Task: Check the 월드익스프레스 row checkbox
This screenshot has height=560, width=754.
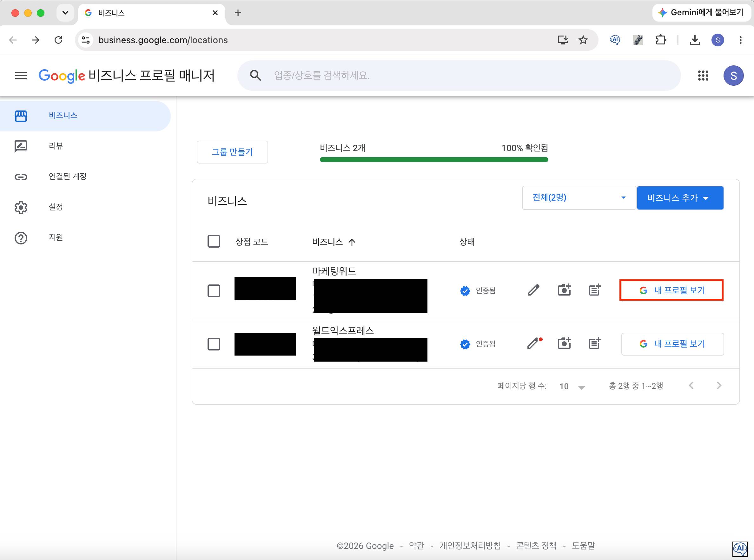Action: (x=214, y=344)
